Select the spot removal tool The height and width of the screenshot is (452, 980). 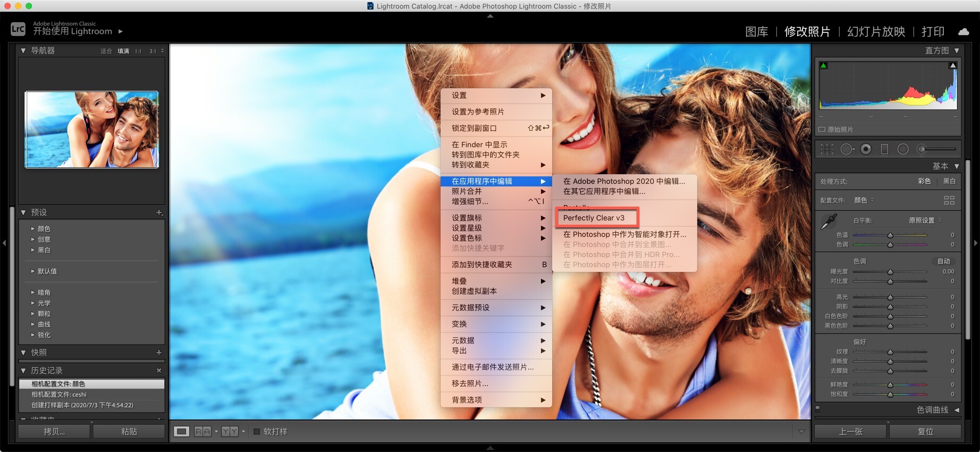click(x=847, y=149)
